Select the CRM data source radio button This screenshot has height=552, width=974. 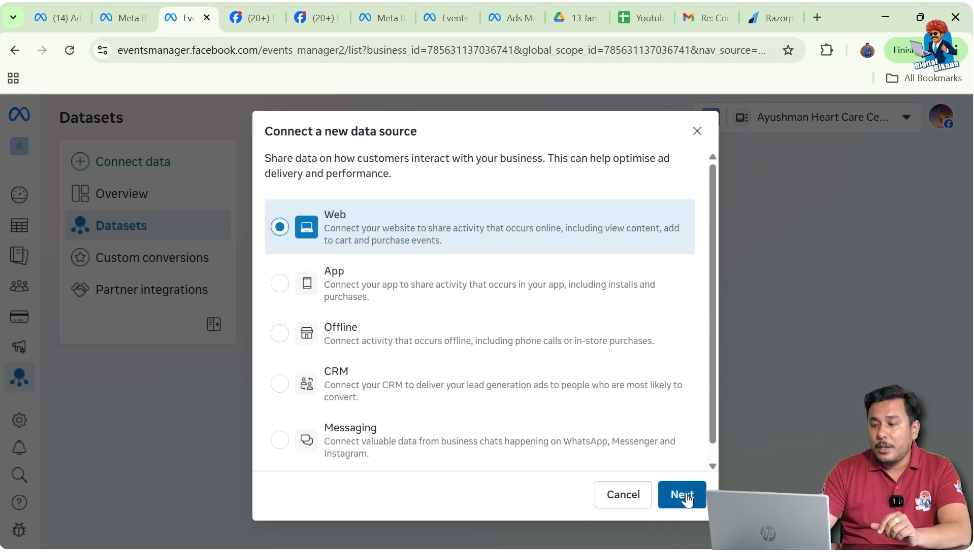[280, 384]
